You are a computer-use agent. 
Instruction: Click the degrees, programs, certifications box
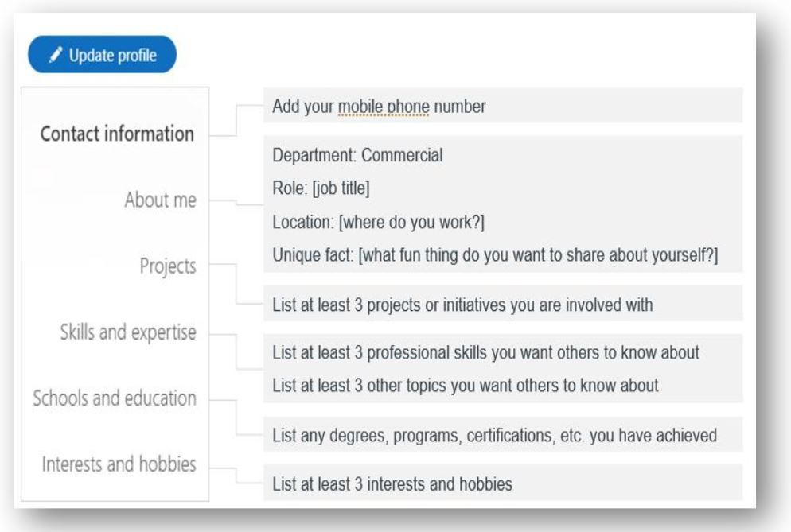(503, 434)
